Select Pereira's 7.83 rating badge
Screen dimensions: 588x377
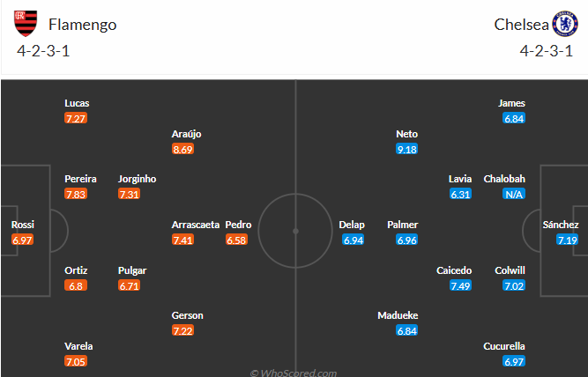(x=76, y=194)
